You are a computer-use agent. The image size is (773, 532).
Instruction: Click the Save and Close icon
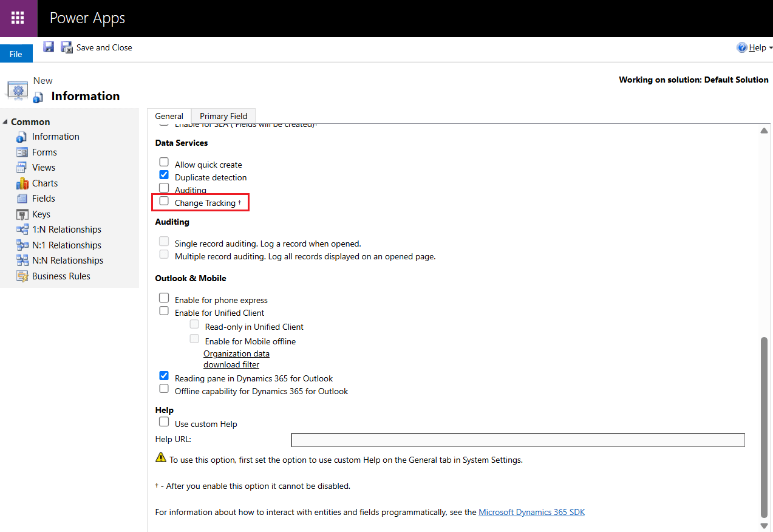point(67,47)
